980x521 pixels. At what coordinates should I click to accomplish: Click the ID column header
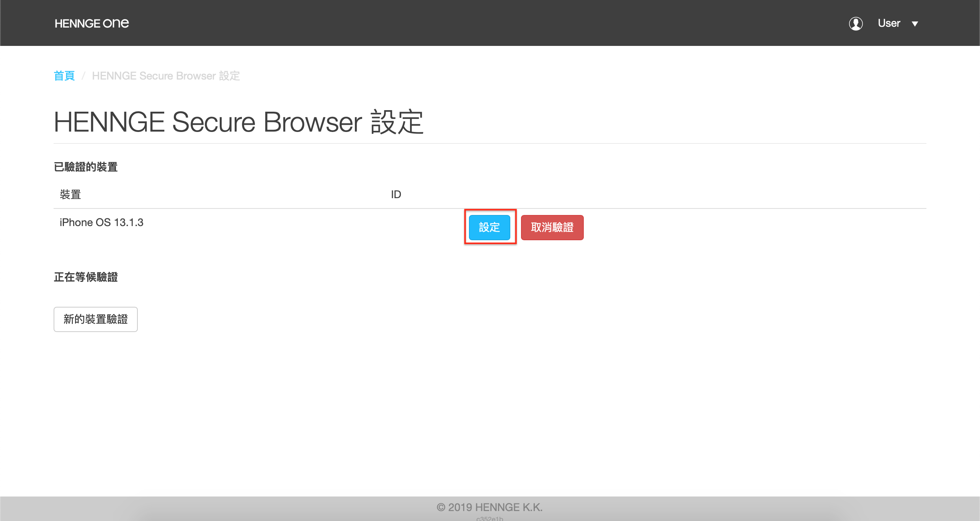click(x=396, y=194)
